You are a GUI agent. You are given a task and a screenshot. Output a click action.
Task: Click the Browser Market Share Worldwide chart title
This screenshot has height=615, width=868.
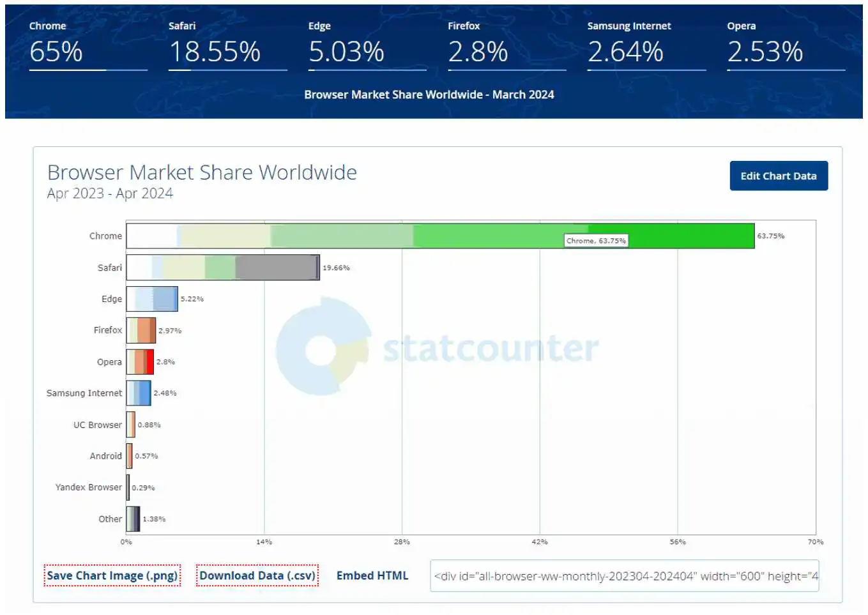coord(202,172)
